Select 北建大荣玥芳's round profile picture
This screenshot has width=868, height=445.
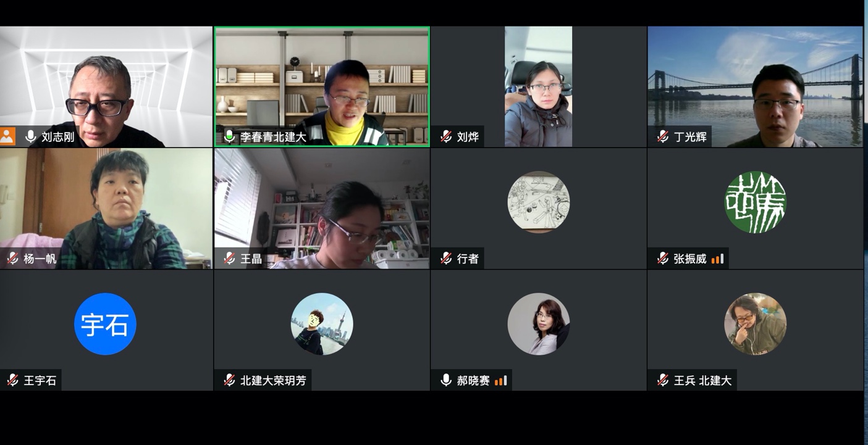(x=322, y=324)
